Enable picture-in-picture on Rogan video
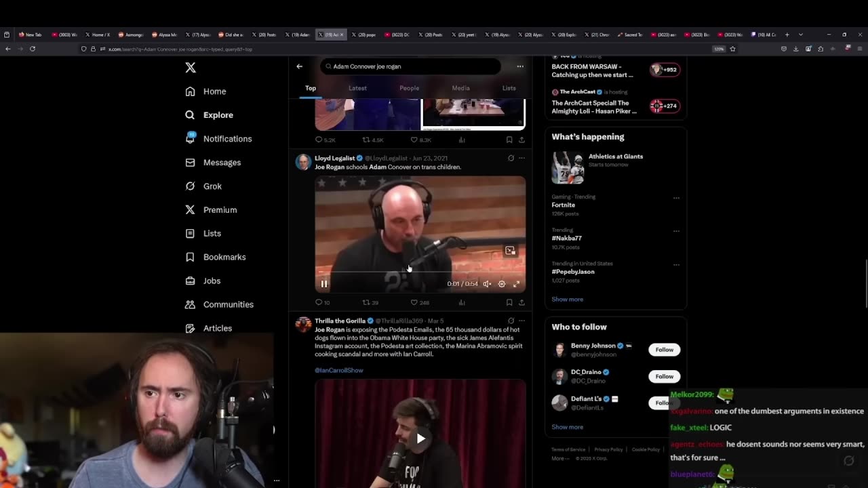 pyautogui.click(x=510, y=251)
